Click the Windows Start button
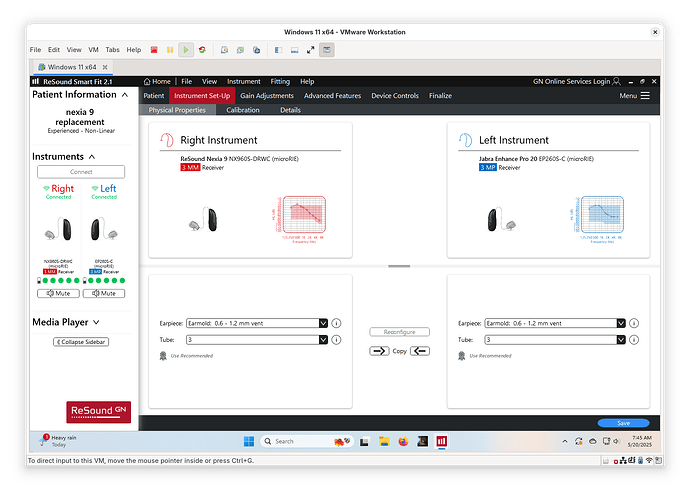Viewport: 690px width, 495px height. (249, 441)
